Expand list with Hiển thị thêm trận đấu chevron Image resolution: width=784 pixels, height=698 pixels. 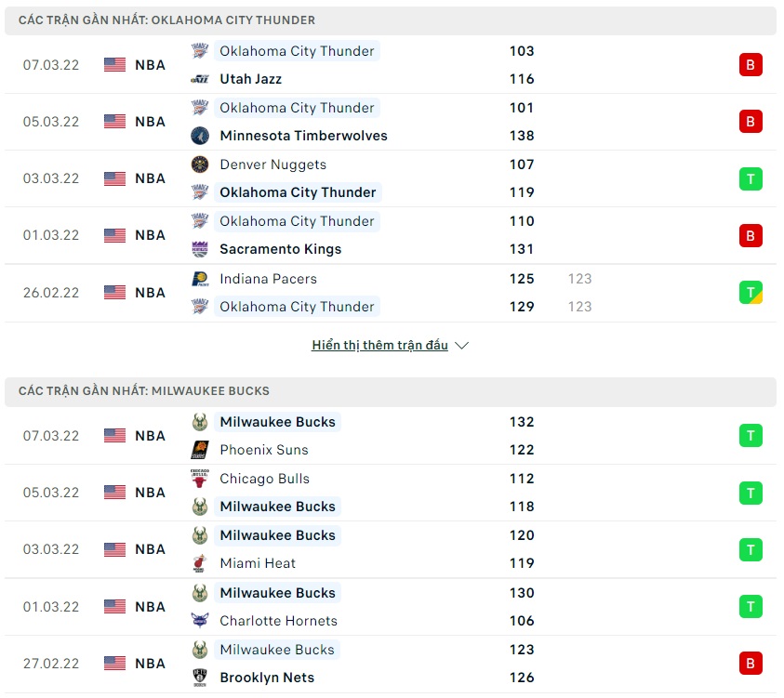[x=462, y=346]
